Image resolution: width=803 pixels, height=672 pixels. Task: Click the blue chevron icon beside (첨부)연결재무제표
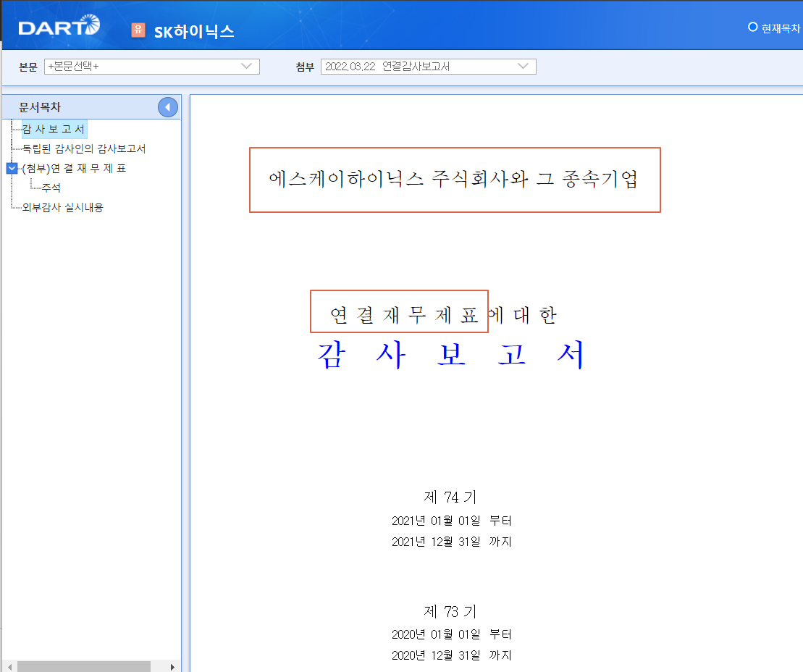point(10,168)
